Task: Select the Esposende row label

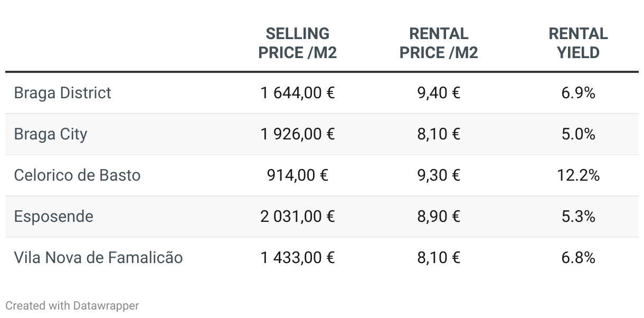Action: coord(54,217)
